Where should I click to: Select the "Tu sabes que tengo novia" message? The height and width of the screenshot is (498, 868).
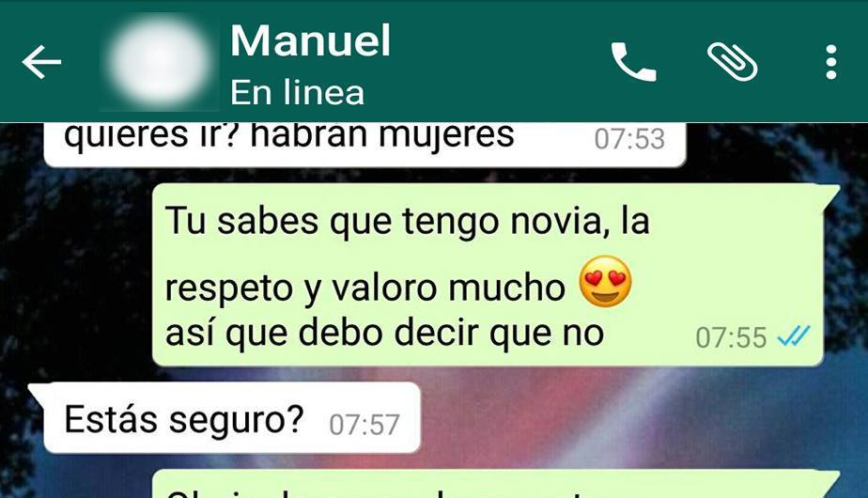point(488,274)
